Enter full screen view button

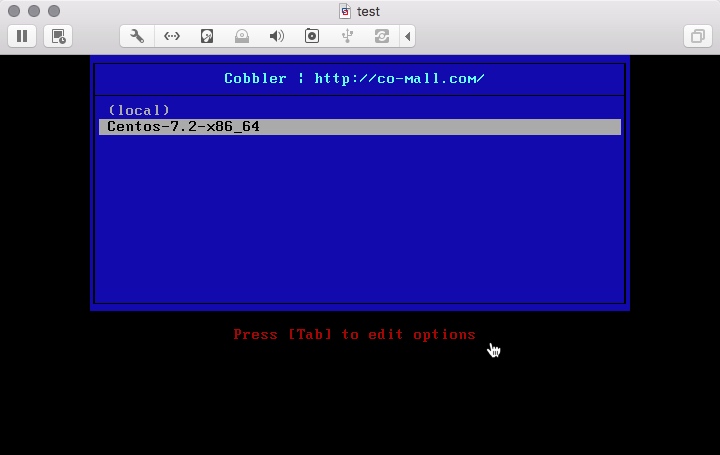pyautogui.click(x=698, y=36)
